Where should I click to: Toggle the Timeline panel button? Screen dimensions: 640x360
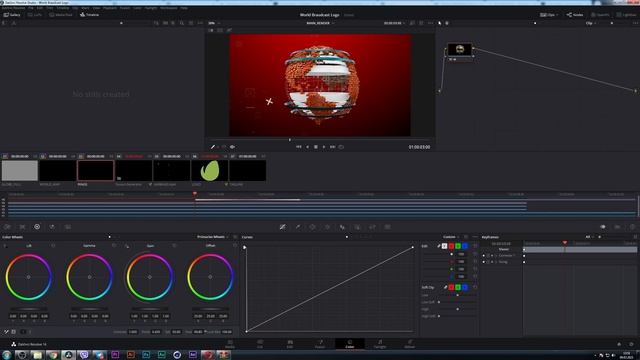coord(89,15)
